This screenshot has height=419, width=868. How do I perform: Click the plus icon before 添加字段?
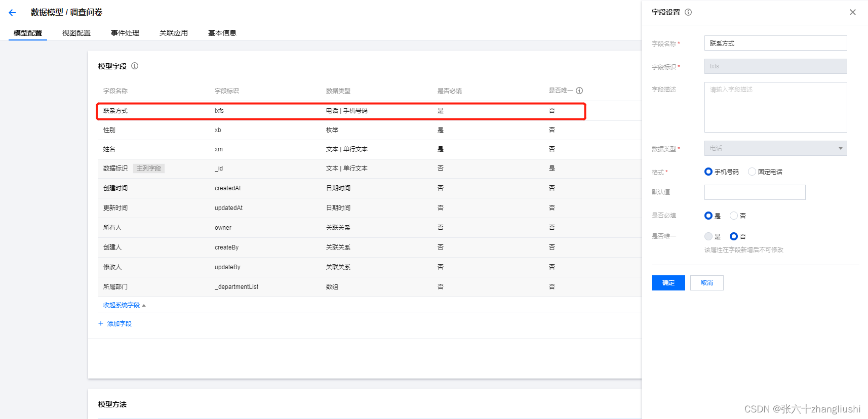[x=101, y=323]
